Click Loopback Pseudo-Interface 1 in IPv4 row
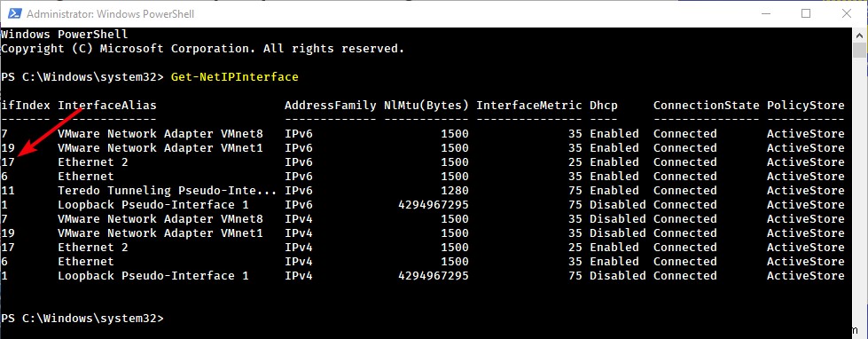The image size is (868, 339). 153,276
